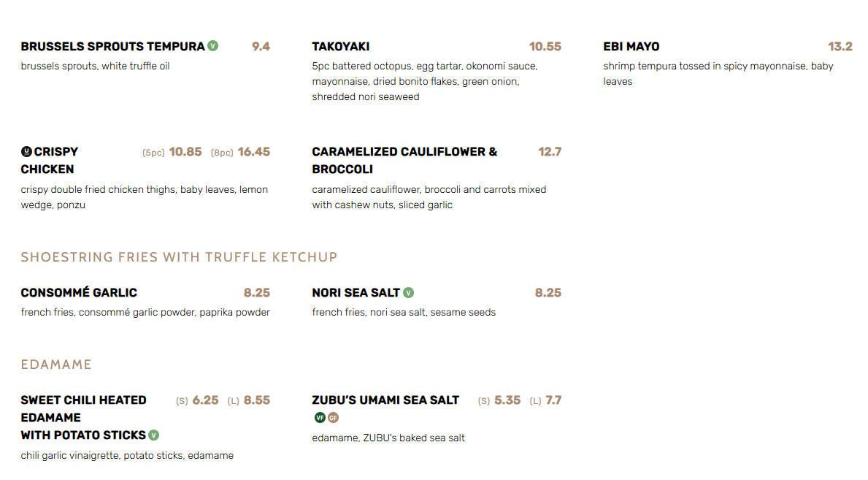Click the Shoestring Fries with Truffle Ketchup heading
This screenshot has width=868, height=480.
(x=179, y=257)
